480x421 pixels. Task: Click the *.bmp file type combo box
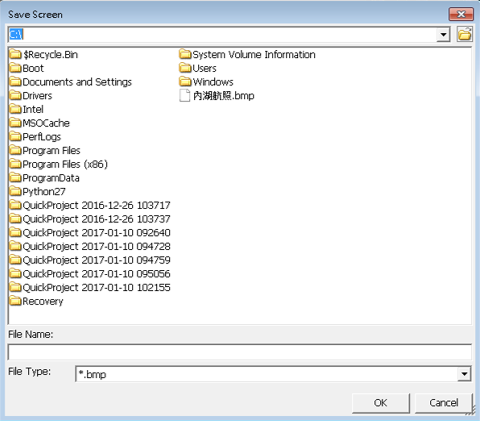point(273,374)
